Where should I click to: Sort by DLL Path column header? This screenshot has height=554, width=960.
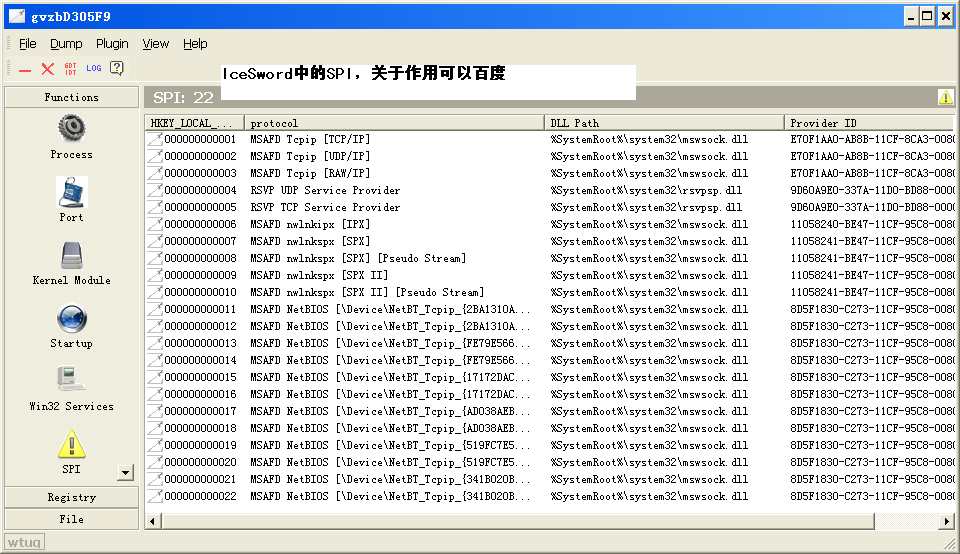tap(664, 123)
